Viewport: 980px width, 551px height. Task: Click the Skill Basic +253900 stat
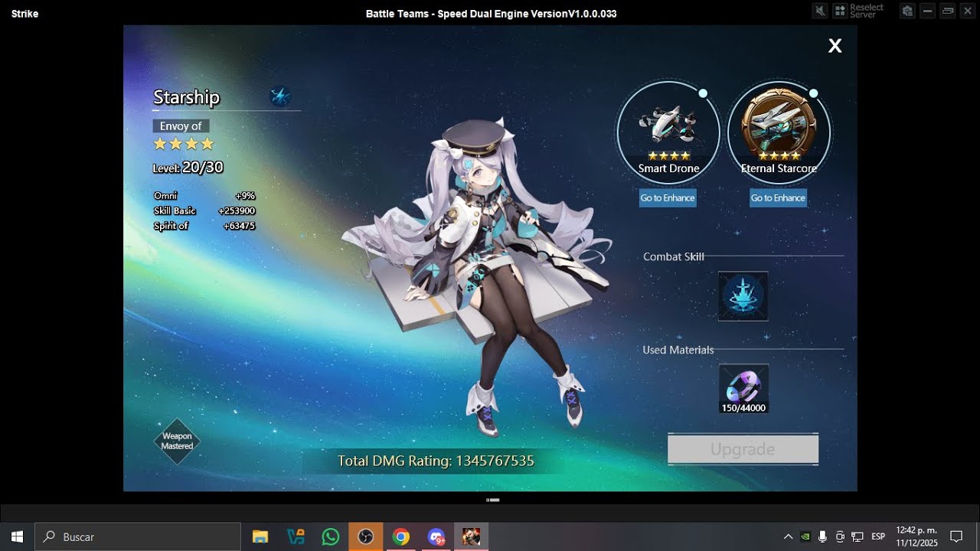(x=204, y=211)
